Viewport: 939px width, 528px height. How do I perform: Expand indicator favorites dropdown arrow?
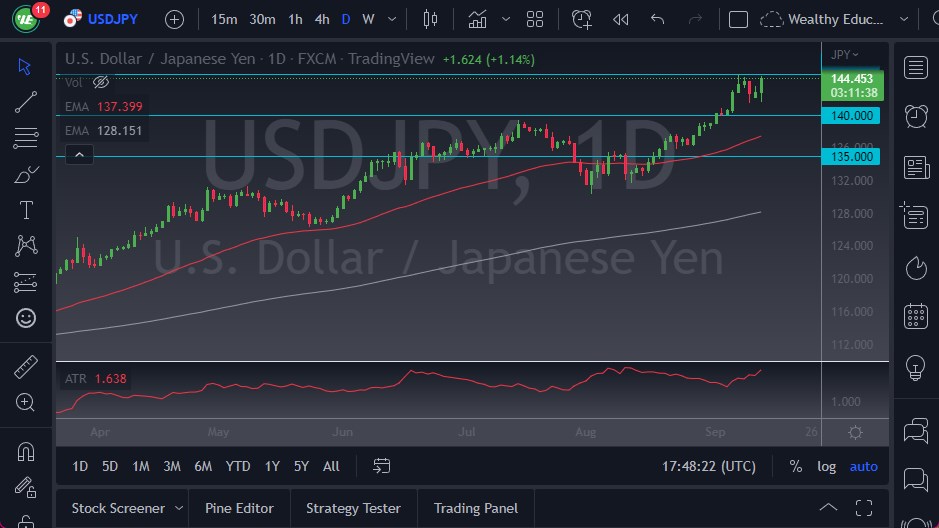click(506, 20)
